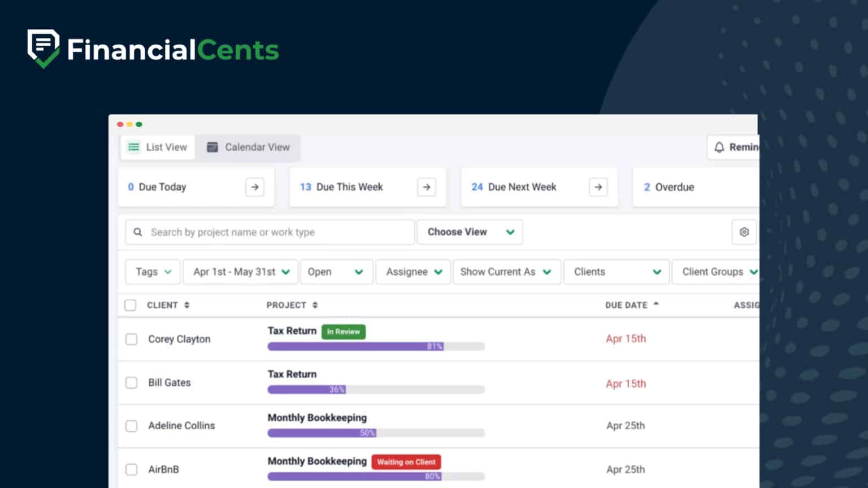Check the checkbox for Corey Clayton
The width and height of the screenshot is (868, 488).
[131, 339]
